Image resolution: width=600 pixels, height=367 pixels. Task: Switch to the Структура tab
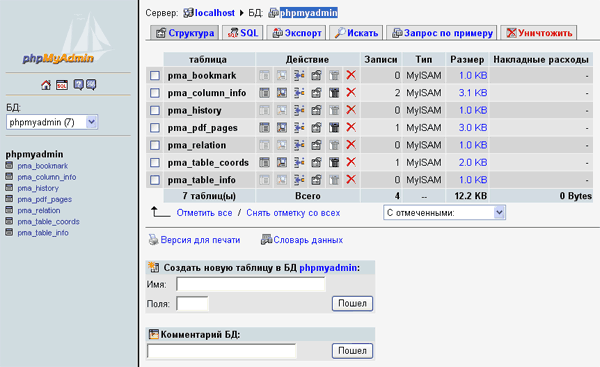(184, 33)
